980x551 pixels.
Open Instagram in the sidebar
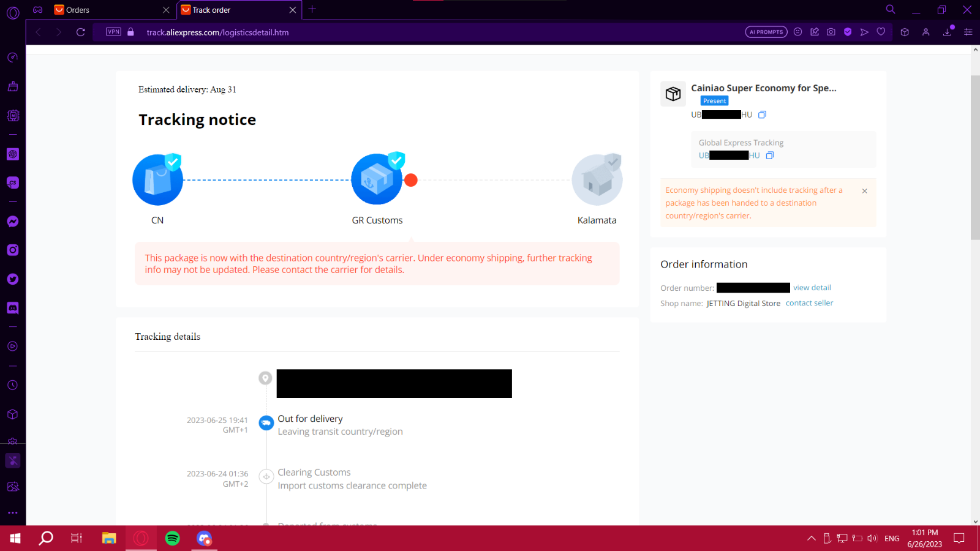click(x=13, y=250)
